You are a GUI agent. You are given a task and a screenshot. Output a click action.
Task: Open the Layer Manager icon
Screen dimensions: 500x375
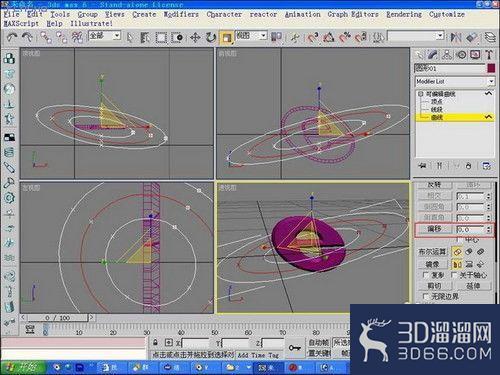(x=490, y=37)
